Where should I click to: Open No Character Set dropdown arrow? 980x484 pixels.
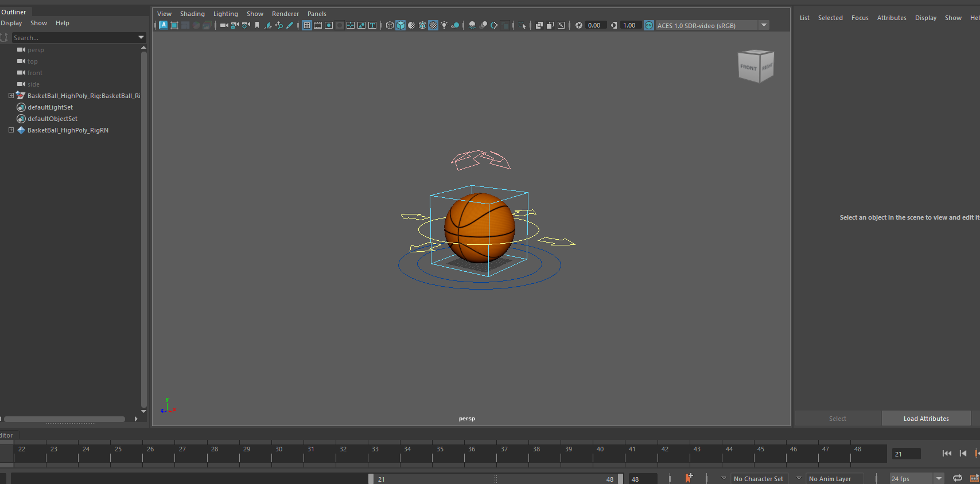click(724, 478)
